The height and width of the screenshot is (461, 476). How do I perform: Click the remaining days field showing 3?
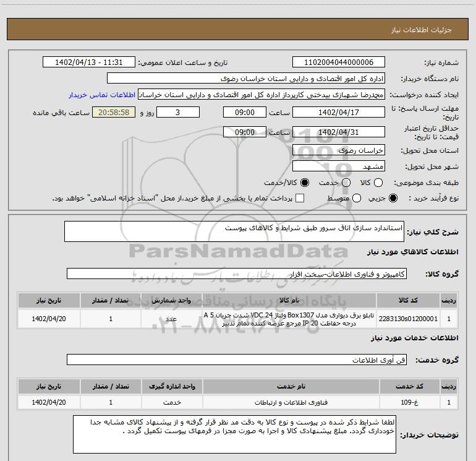(178, 112)
